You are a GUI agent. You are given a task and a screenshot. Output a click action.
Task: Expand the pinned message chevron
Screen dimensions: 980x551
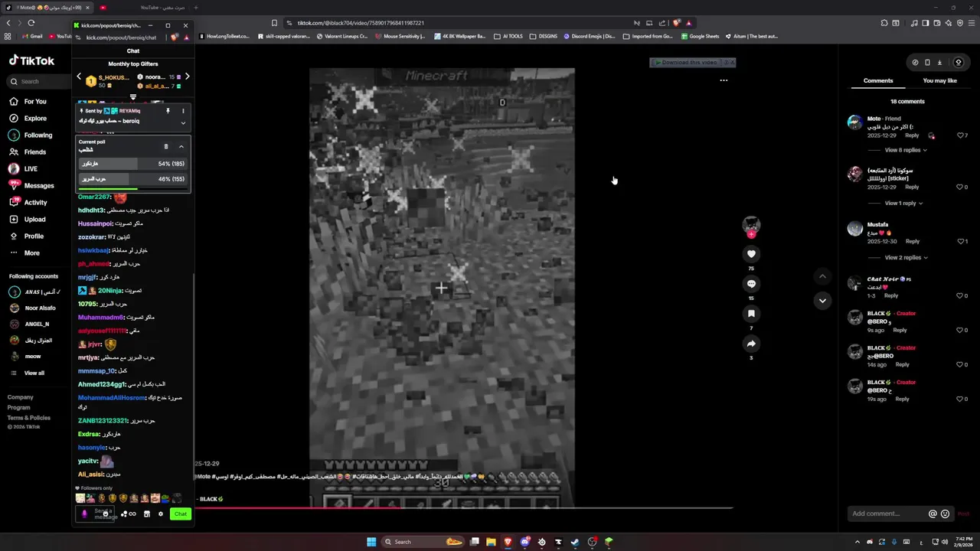(183, 122)
